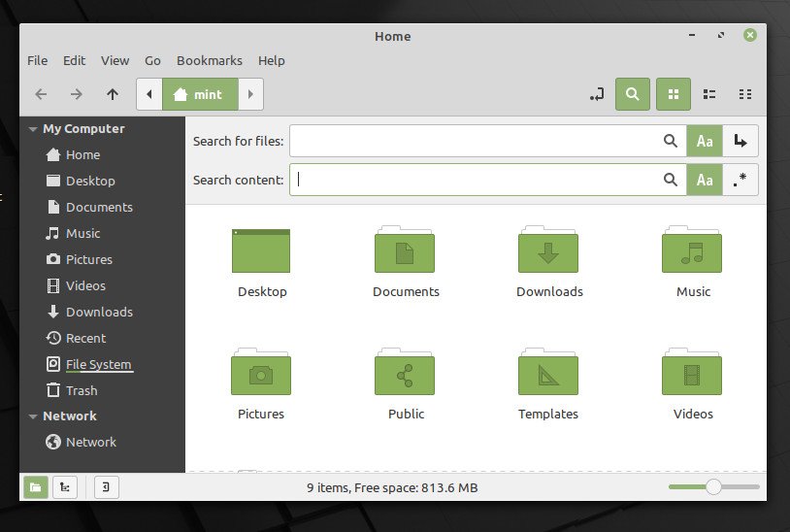Viewport: 790px width, 532px height.
Task: Click the path bar right scroll arrow
Action: click(x=250, y=94)
